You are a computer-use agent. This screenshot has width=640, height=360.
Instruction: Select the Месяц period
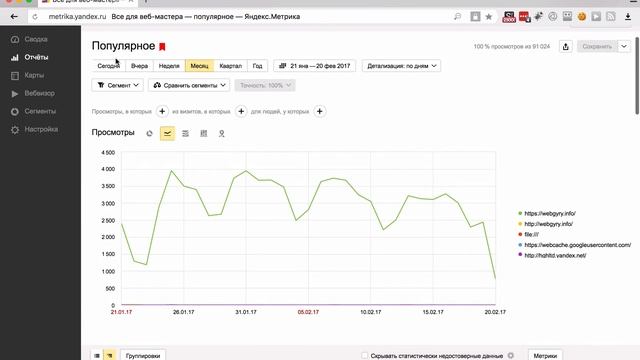click(x=200, y=66)
